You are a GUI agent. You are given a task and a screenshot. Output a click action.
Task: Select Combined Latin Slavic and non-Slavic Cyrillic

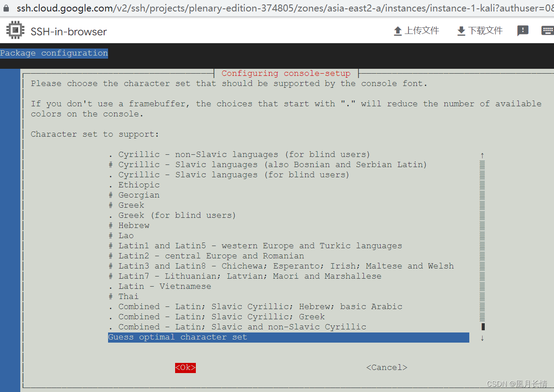pyautogui.click(x=237, y=327)
